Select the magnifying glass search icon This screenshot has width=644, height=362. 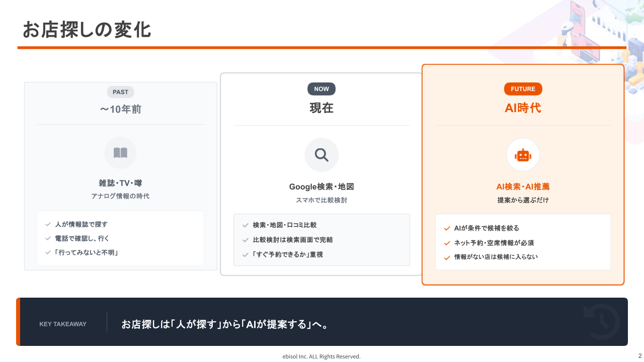click(321, 155)
